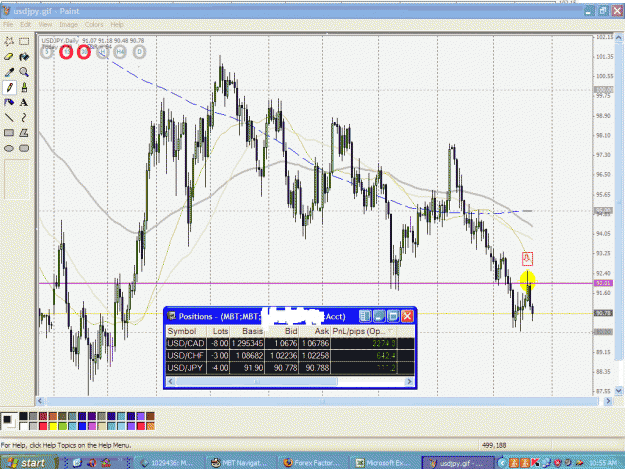Open the Windows start button
This screenshot has height=469, width=625.
click(27, 462)
